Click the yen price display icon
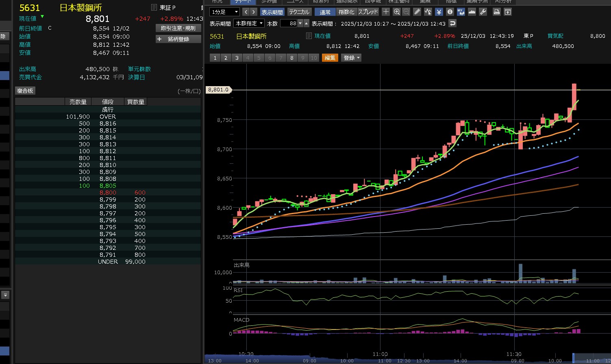This screenshot has height=364, width=611. click(439, 12)
